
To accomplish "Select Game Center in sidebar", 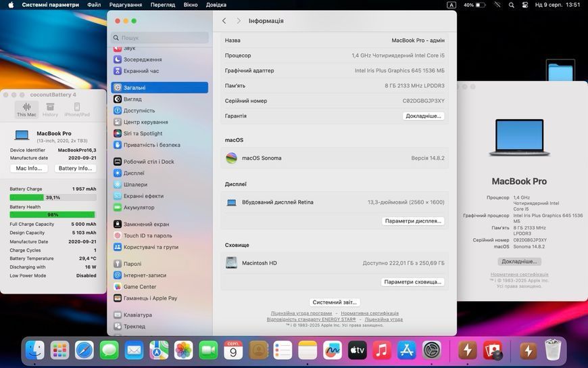I will tap(160, 287).
